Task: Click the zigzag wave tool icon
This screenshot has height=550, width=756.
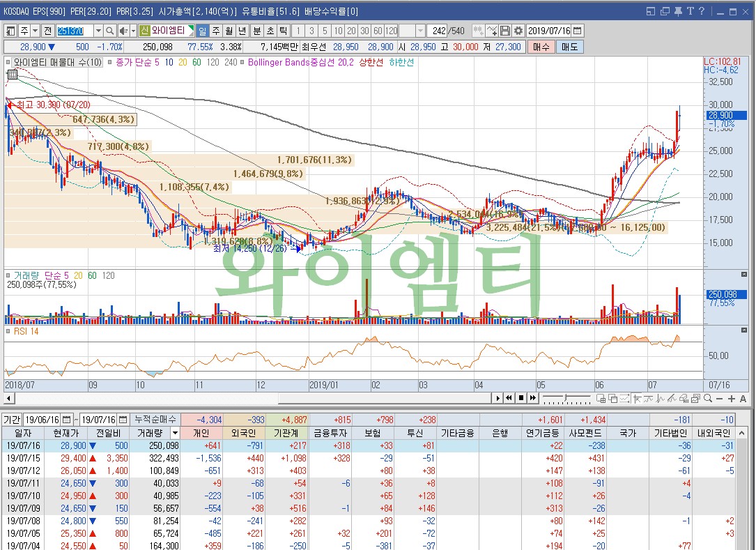Action: click(660, 399)
